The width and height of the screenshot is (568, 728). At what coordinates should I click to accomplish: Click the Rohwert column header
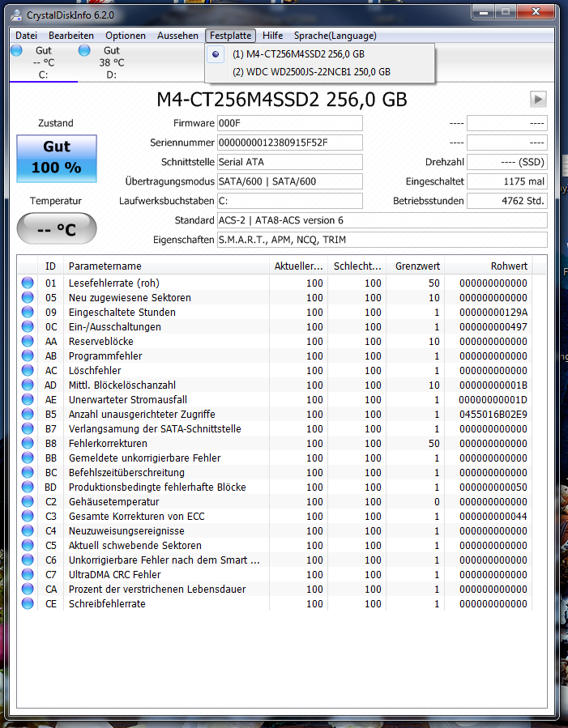(x=489, y=266)
